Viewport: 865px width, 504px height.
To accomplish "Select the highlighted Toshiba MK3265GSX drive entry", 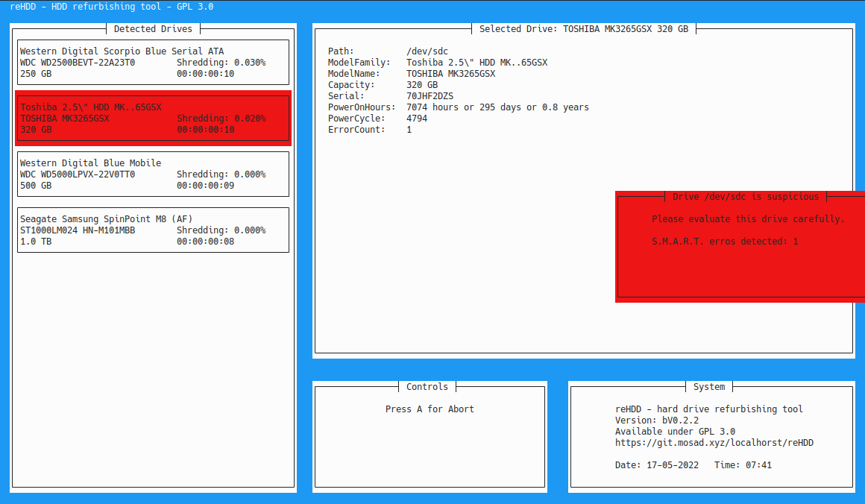I will point(153,118).
